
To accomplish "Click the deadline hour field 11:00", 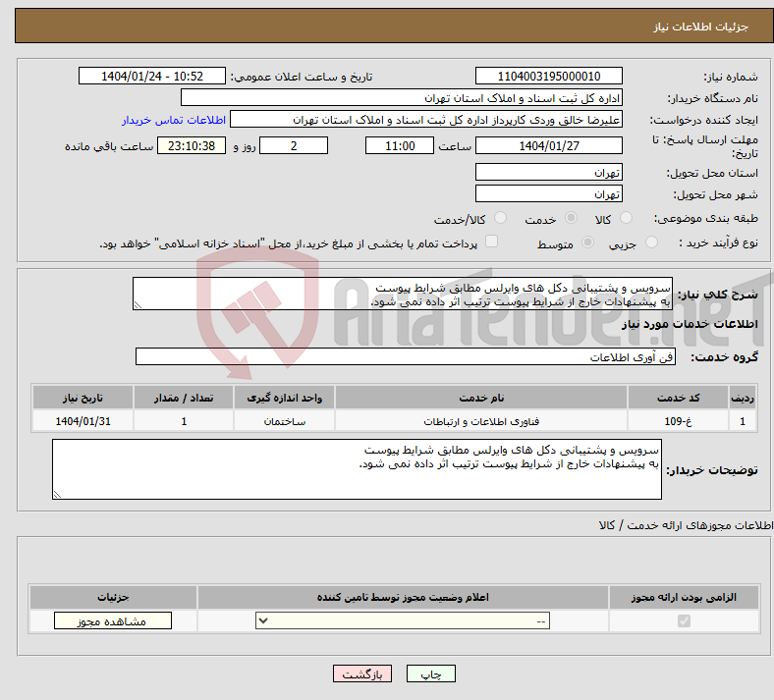I will [400, 145].
